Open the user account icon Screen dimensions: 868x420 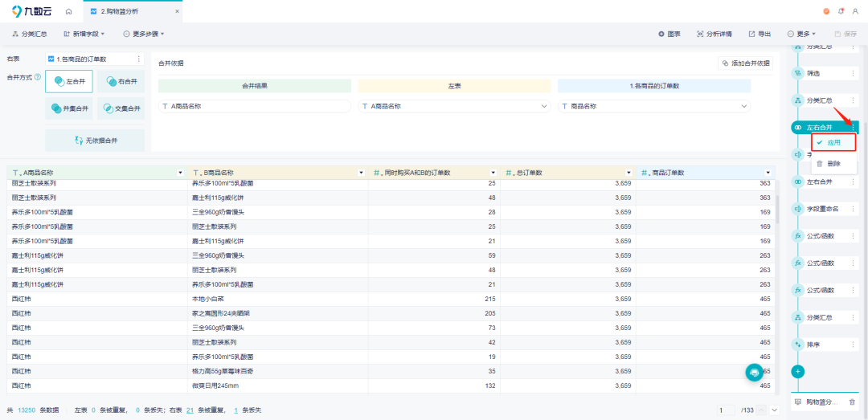[855, 11]
